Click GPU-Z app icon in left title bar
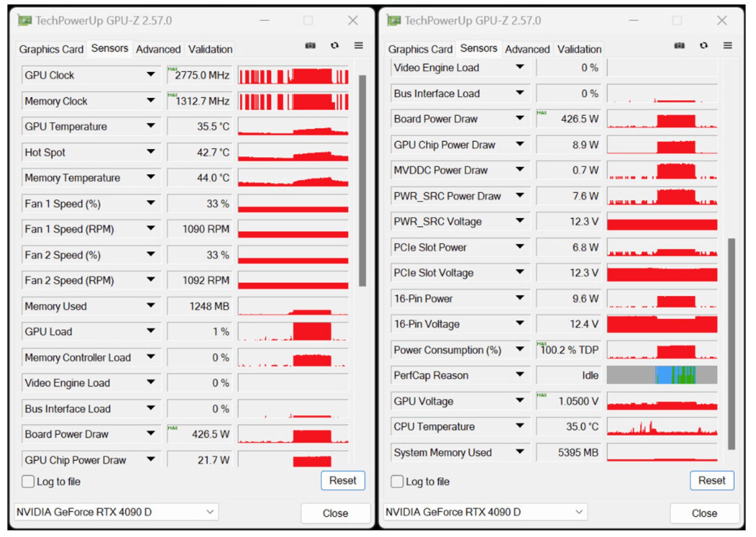Screen dimensions: 756x537 (x=25, y=20)
